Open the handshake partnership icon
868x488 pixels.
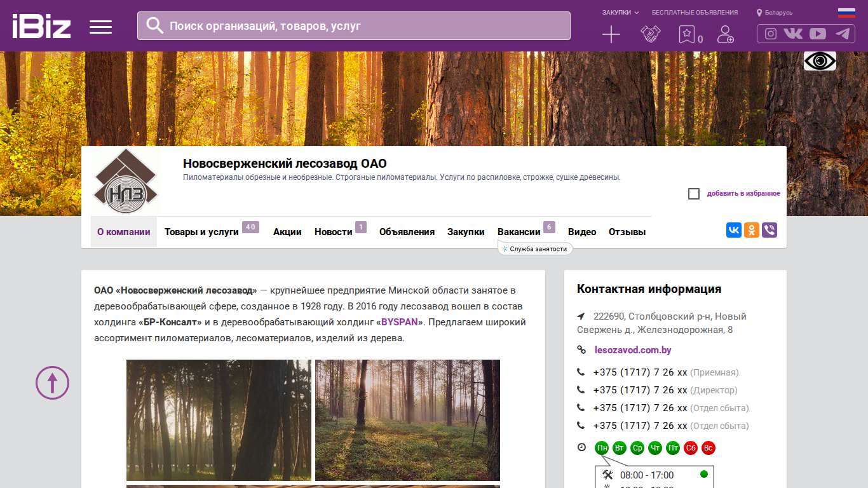pos(650,34)
